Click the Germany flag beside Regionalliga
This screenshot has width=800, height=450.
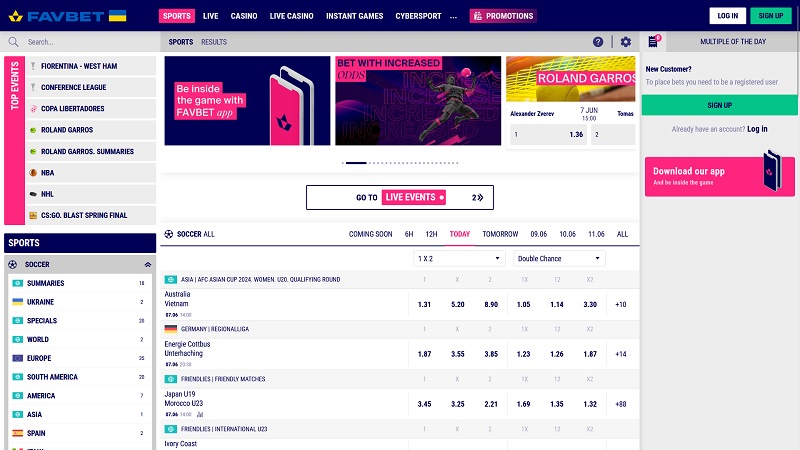(170, 329)
